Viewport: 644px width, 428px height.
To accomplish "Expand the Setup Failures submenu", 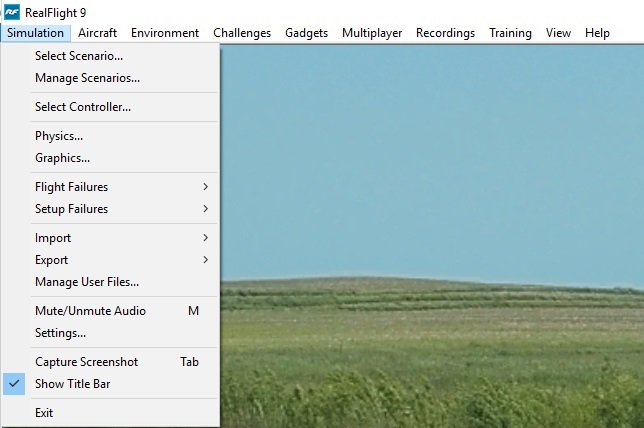I will 71,209.
